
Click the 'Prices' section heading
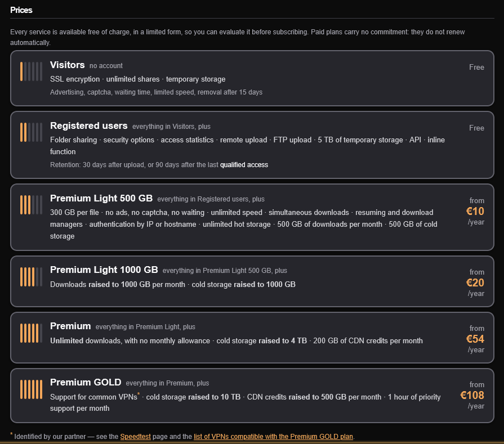21,10
